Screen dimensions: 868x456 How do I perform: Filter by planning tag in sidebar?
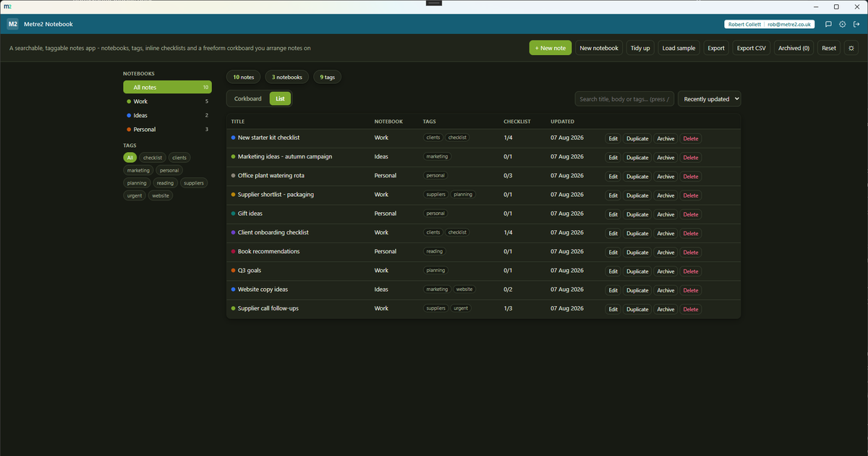[x=137, y=183]
